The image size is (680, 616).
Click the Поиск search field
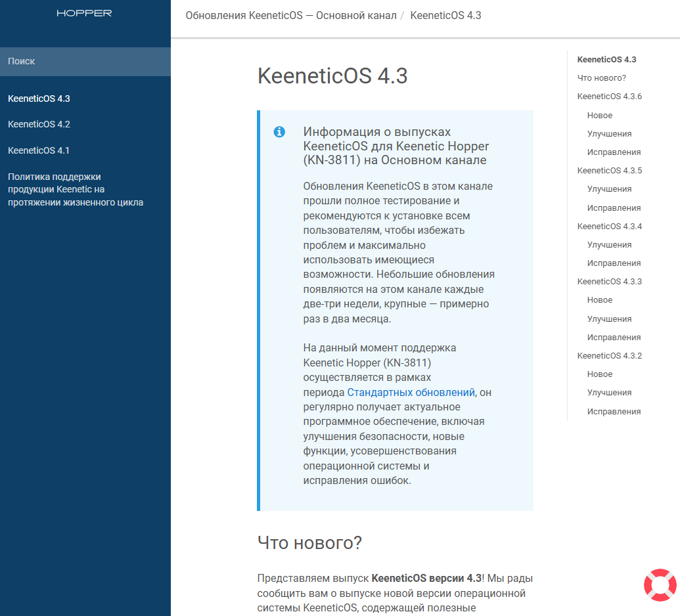[x=85, y=62]
